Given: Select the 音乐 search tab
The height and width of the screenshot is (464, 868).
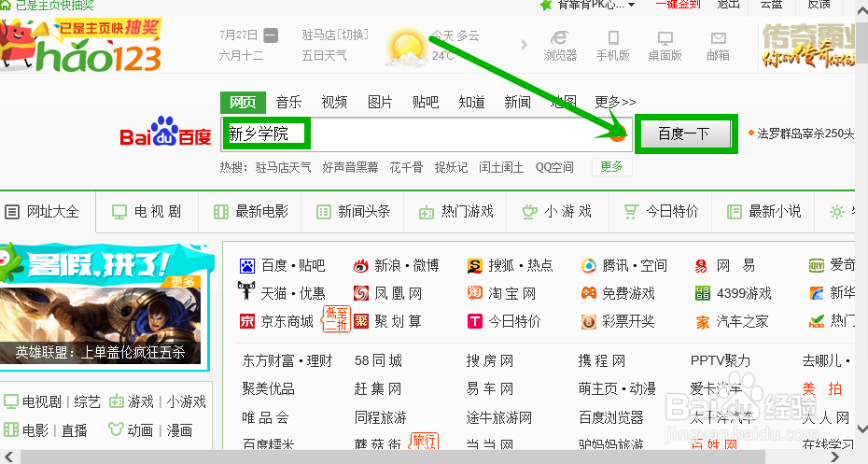Looking at the screenshot, I should [288, 102].
